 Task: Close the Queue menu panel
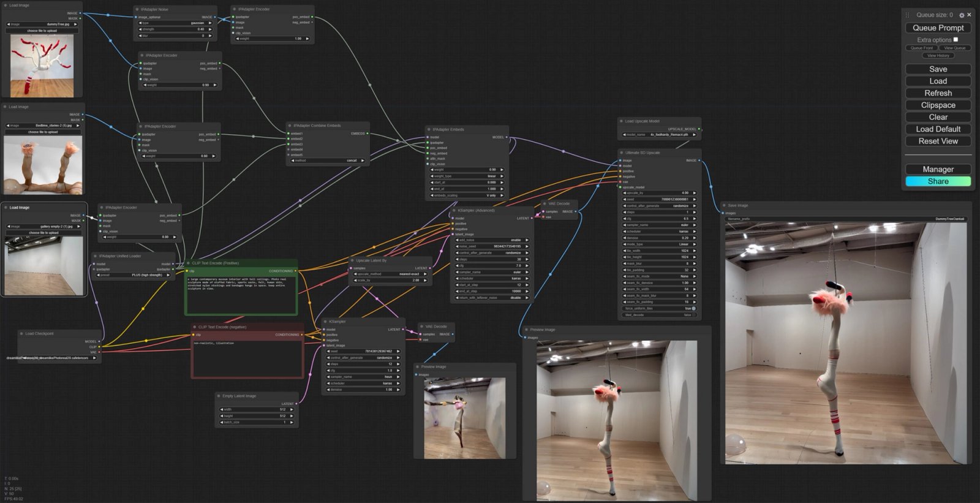[969, 15]
